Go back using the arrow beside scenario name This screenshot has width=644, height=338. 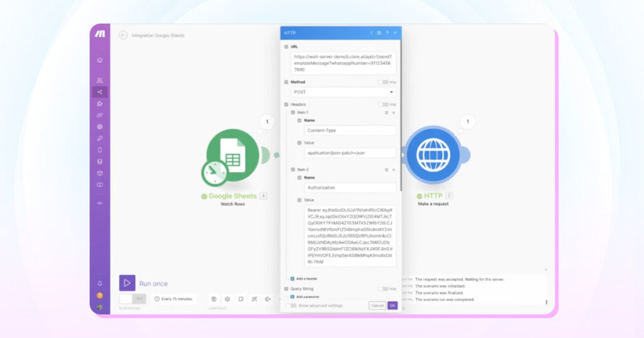click(x=123, y=35)
